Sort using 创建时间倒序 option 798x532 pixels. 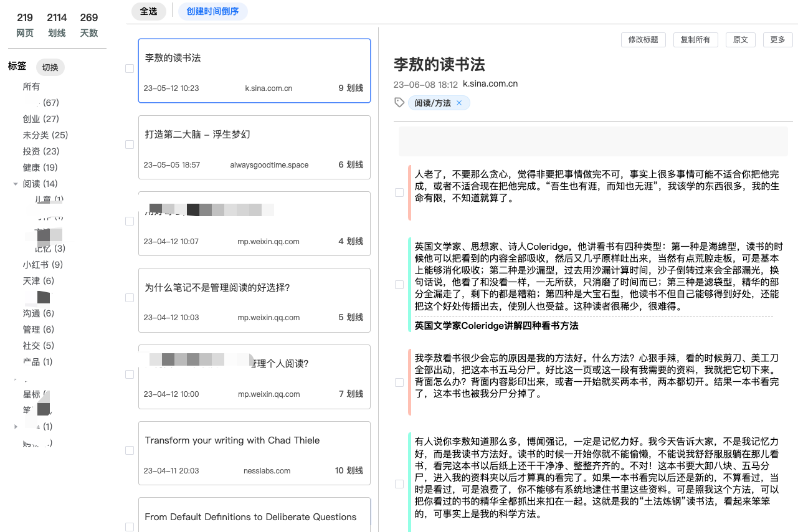click(x=212, y=11)
